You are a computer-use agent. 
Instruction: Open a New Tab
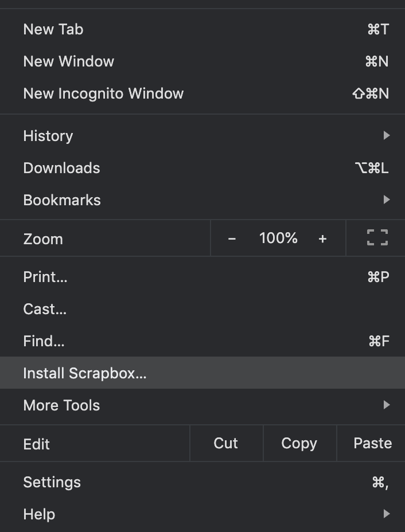(53, 29)
